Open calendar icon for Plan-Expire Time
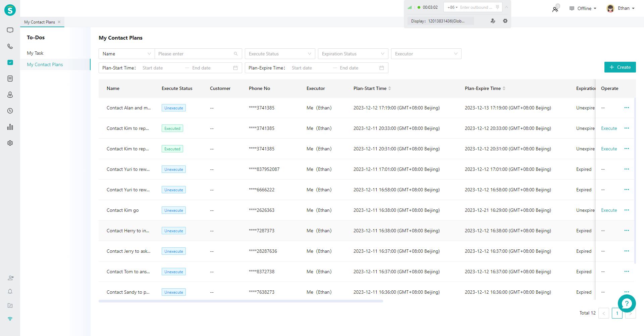This screenshot has height=336, width=644. click(382, 68)
